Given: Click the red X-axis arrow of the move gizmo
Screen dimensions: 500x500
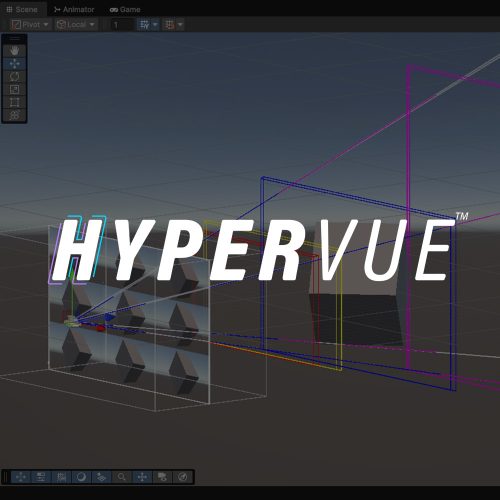Looking at the screenshot, I should click(x=100, y=329).
